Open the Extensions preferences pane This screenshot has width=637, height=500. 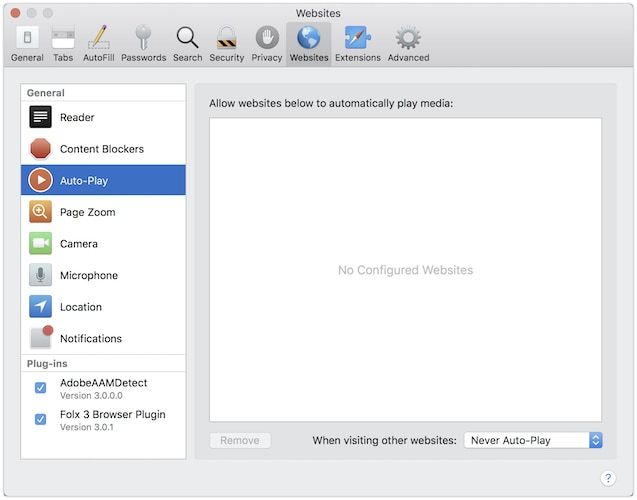(357, 43)
